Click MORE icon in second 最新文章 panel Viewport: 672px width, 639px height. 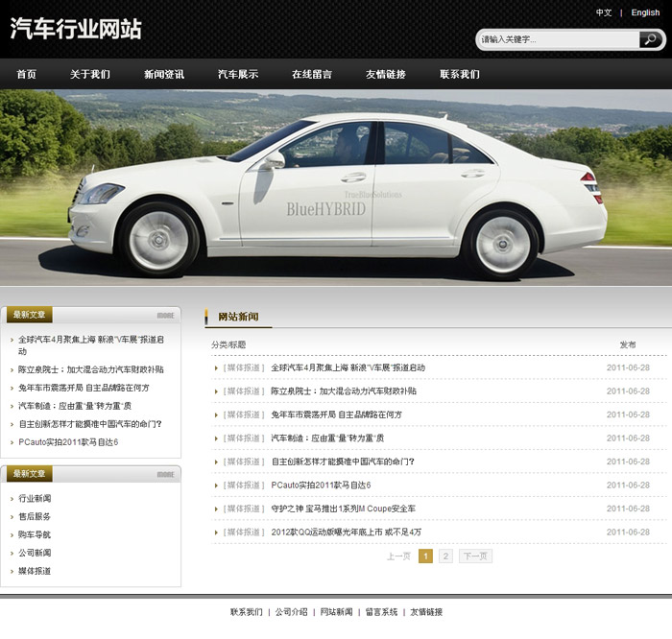click(x=166, y=474)
